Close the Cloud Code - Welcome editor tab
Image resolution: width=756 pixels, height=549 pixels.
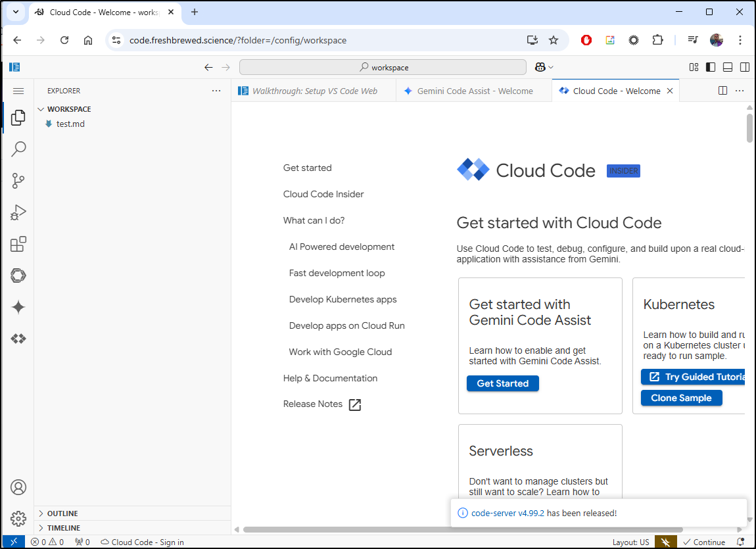tap(670, 91)
